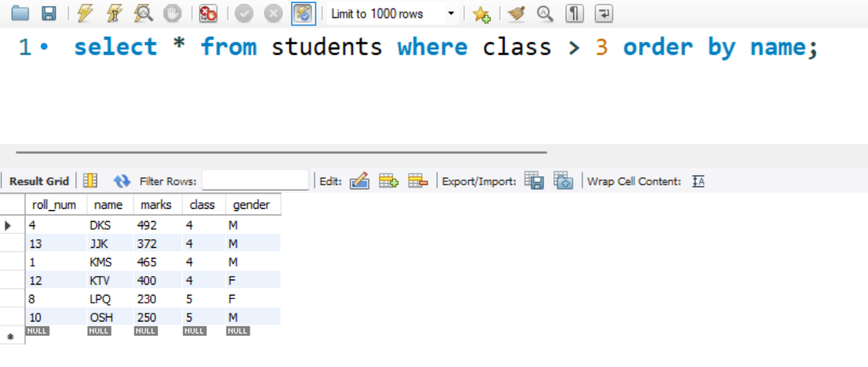Select the marks cell 230

click(158, 299)
